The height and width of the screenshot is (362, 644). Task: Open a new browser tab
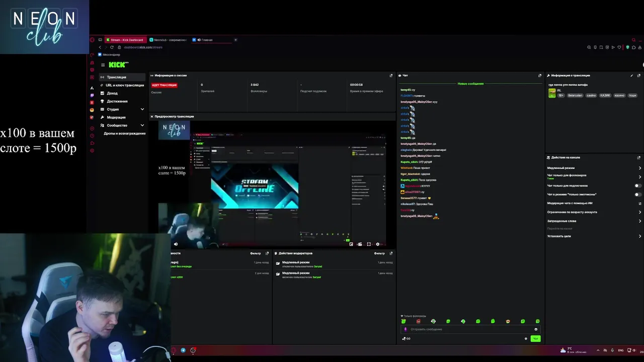point(236,40)
